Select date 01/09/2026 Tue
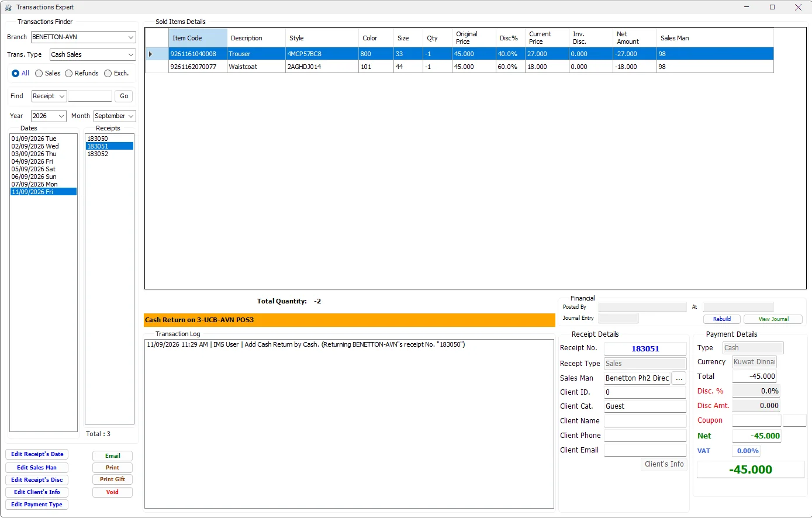812x518 pixels. pos(43,139)
